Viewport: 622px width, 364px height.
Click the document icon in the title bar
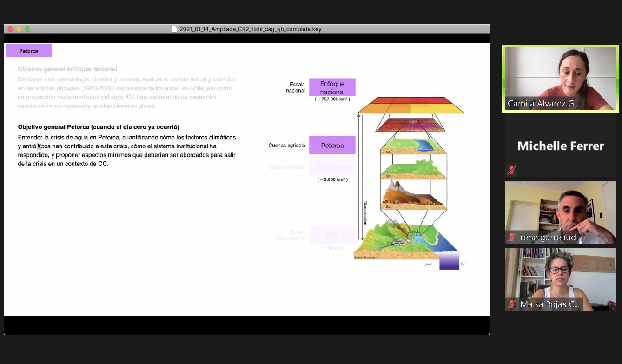pos(175,29)
